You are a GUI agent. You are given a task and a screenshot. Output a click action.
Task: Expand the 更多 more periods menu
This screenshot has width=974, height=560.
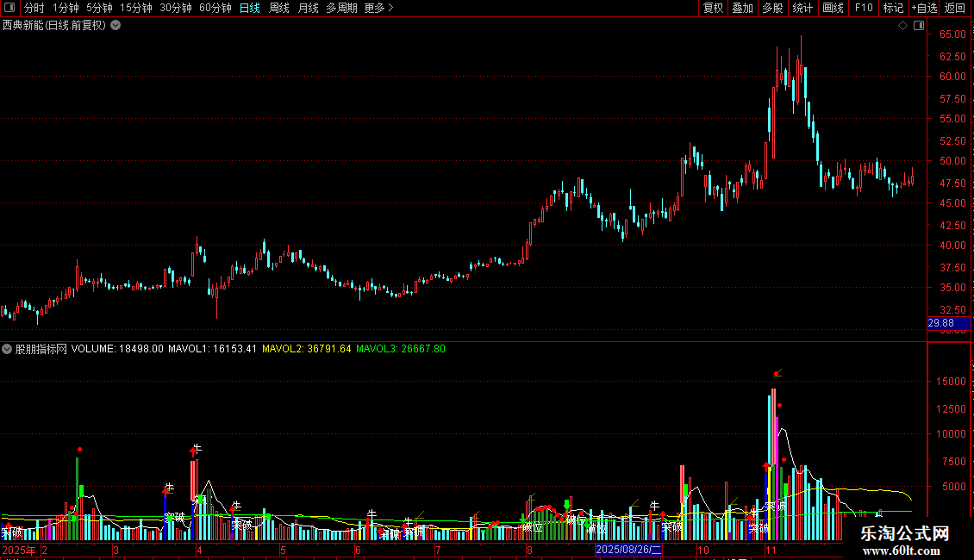click(379, 8)
